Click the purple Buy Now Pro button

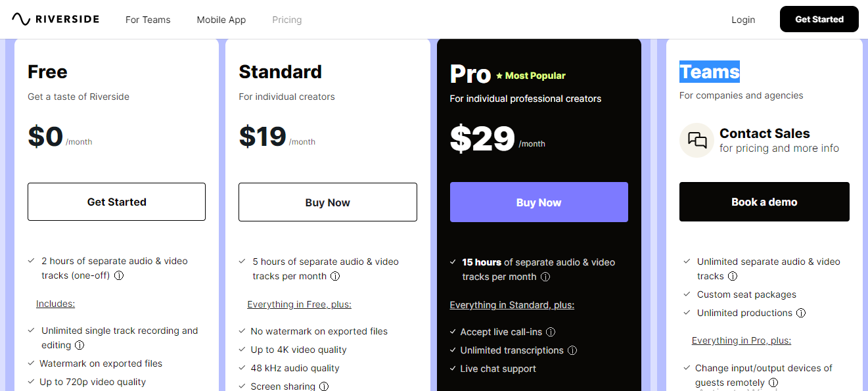[x=539, y=202]
